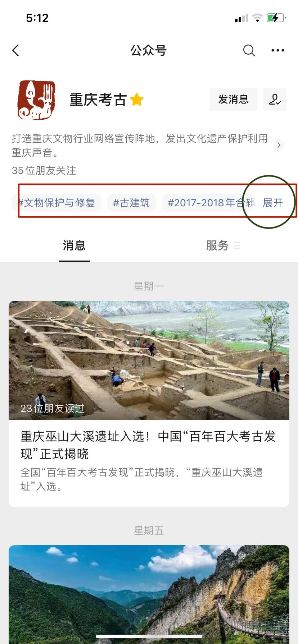This screenshot has width=298, height=644.
Task: Tap the 重庆考古 account logo
Action: (x=36, y=100)
